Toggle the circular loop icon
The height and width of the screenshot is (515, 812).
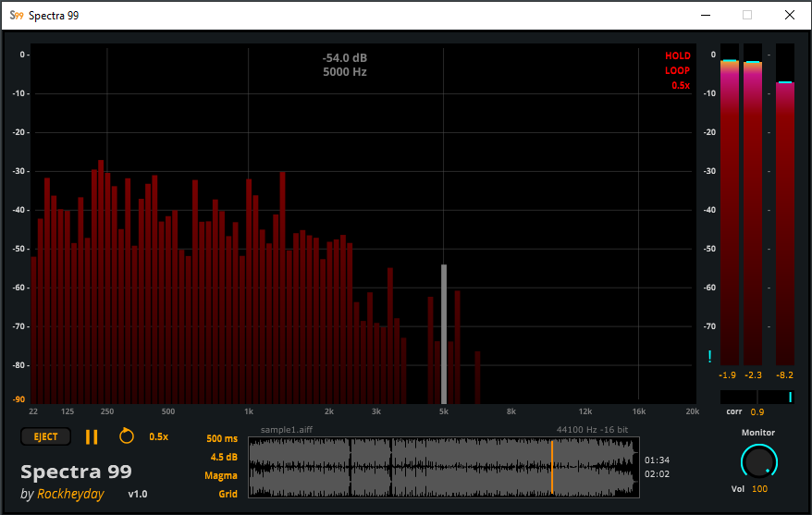tap(127, 436)
